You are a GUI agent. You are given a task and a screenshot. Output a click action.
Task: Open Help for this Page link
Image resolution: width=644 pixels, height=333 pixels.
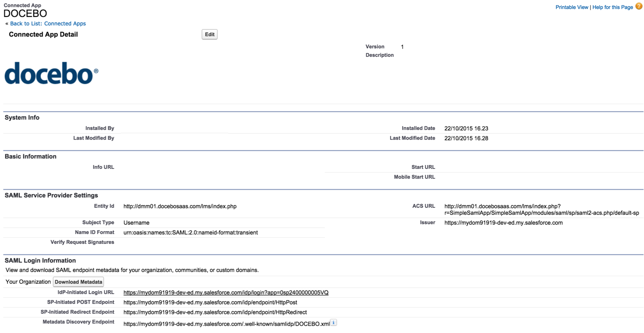click(x=613, y=8)
